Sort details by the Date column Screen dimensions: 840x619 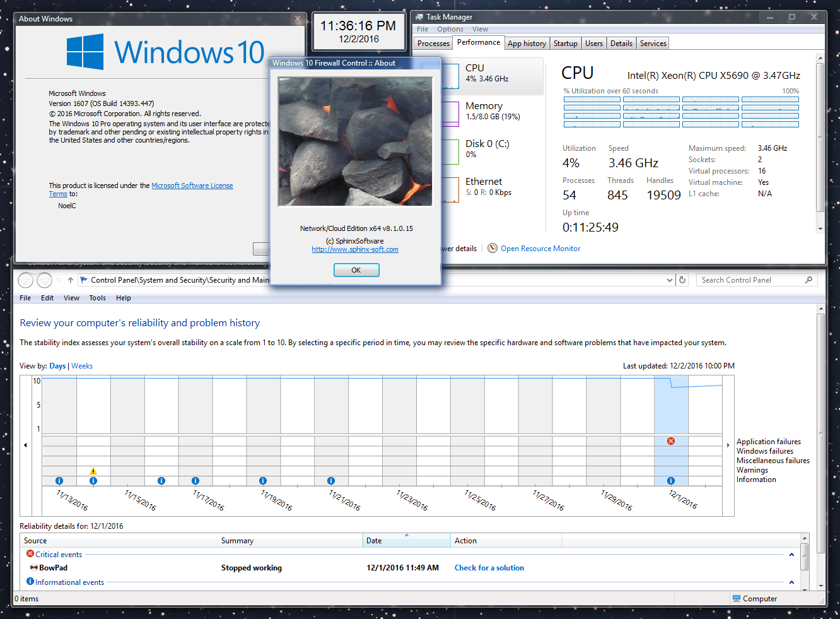pos(407,541)
